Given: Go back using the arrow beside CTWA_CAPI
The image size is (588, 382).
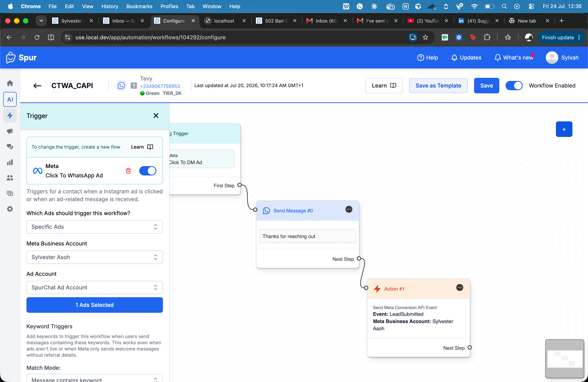Looking at the screenshot, I should pos(37,86).
